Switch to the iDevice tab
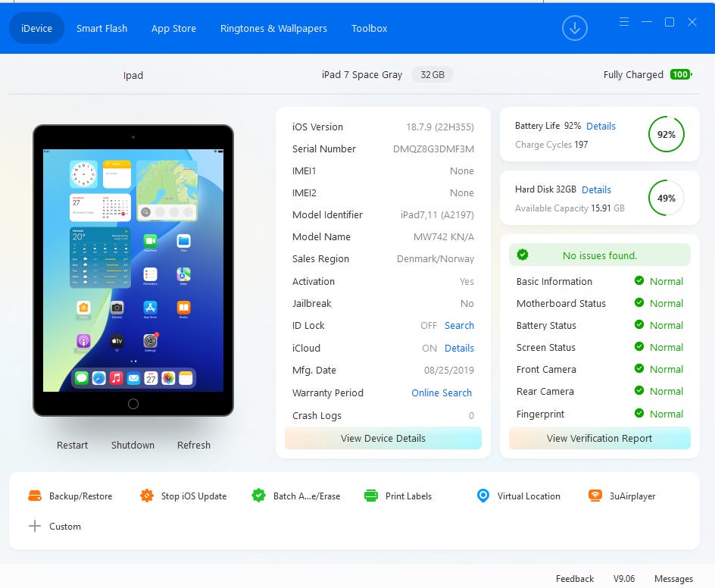The width and height of the screenshot is (715, 588). 36,28
